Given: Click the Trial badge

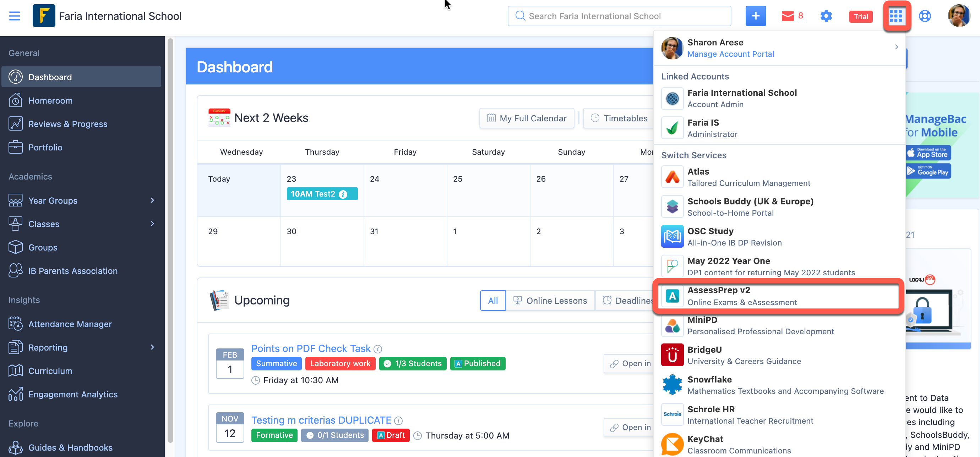Looking at the screenshot, I should [861, 16].
